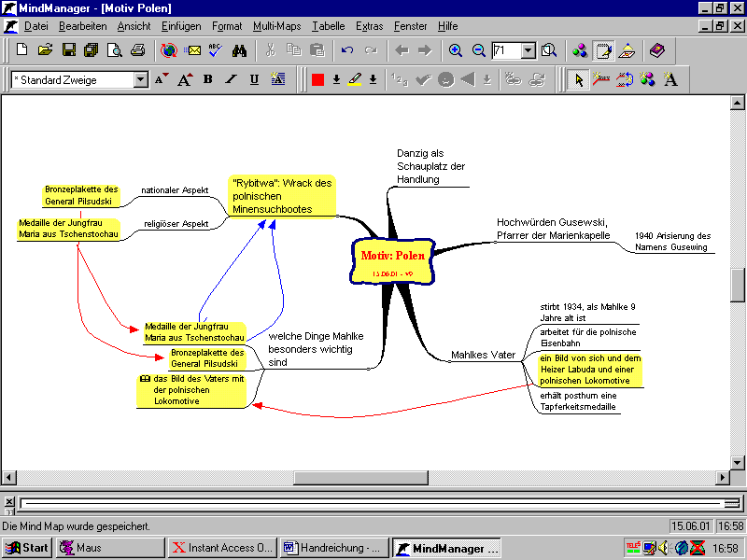Open the highlighter color dropdown arrow
Image resolution: width=747 pixels, height=560 pixels.
(x=373, y=80)
